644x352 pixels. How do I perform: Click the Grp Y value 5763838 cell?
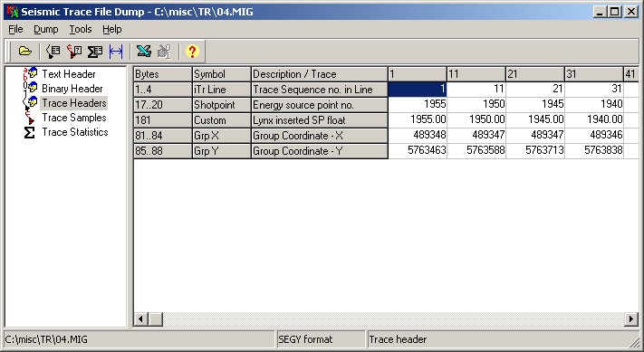coord(594,150)
